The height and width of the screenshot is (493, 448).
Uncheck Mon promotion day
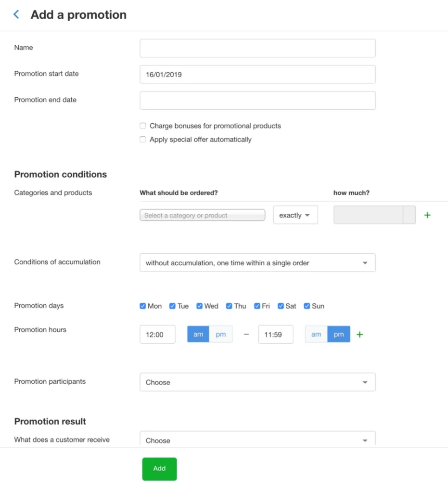pyautogui.click(x=142, y=306)
